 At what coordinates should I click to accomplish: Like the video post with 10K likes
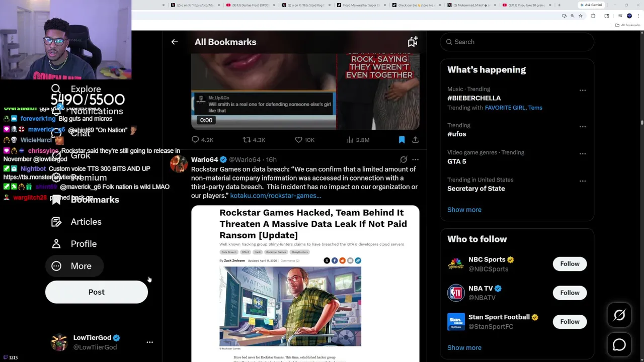click(x=304, y=140)
